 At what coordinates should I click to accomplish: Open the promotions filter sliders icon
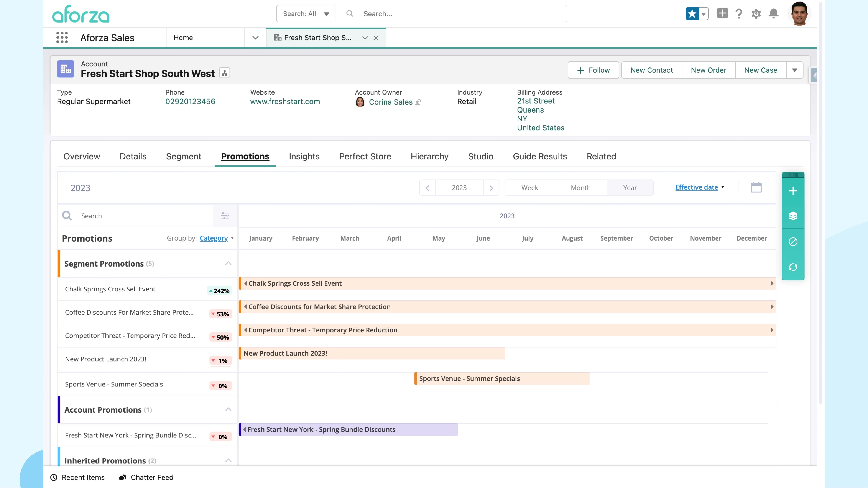coord(225,216)
